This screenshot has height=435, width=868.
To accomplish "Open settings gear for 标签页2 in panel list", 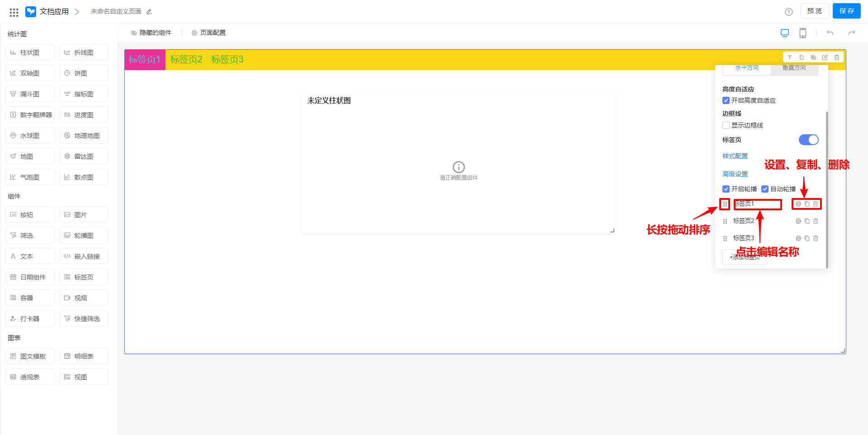I will pos(798,221).
